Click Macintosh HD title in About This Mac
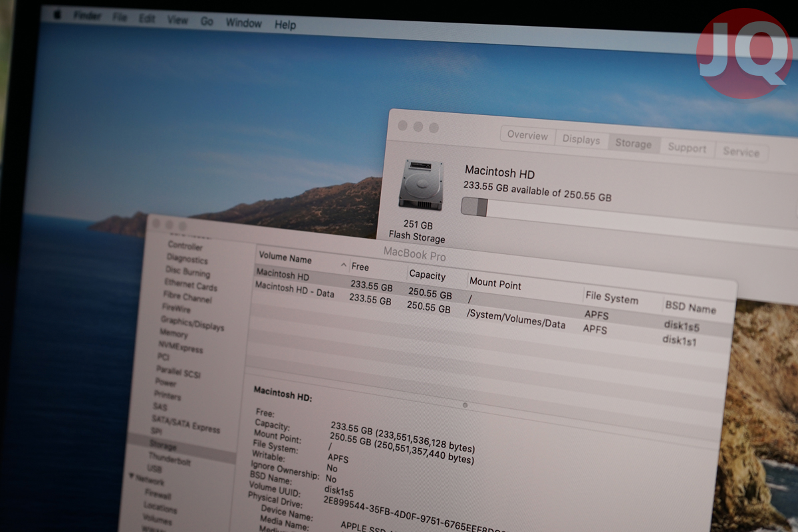The height and width of the screenshot is (532, 798). point(499,172)
